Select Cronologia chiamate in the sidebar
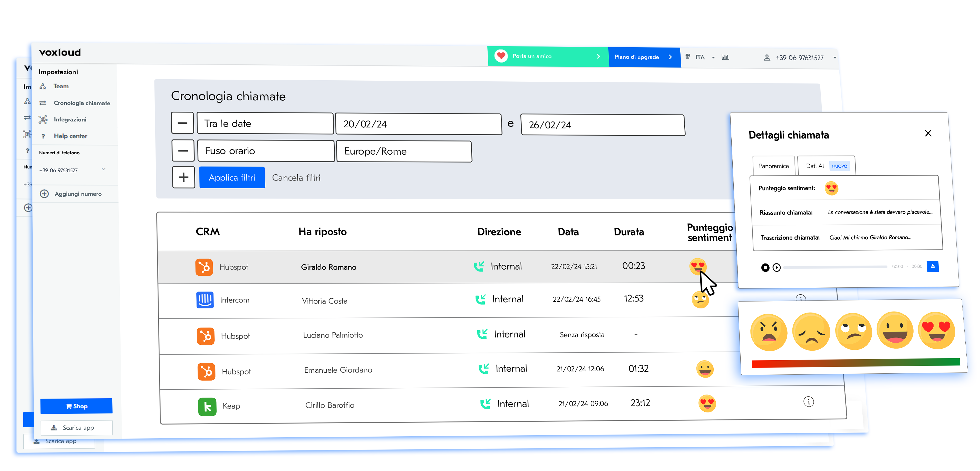The height and width of the screenshot is (471, 980). coord(81,103)
